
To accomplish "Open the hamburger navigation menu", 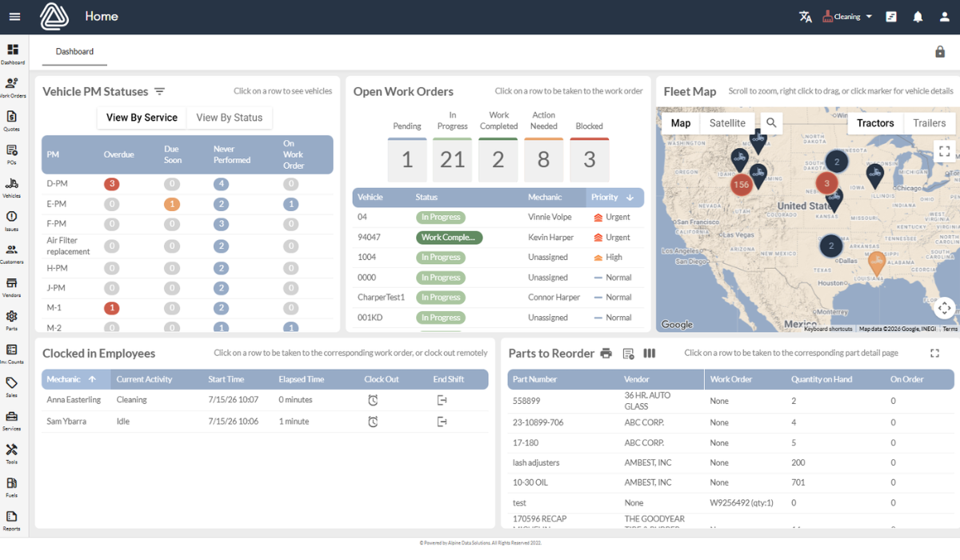I will 14,17.
